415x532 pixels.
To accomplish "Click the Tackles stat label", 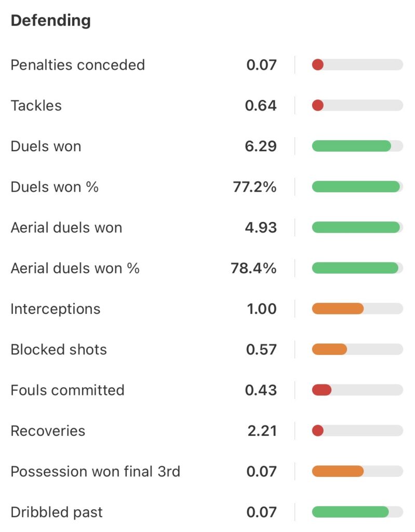I will coord(36,105).
